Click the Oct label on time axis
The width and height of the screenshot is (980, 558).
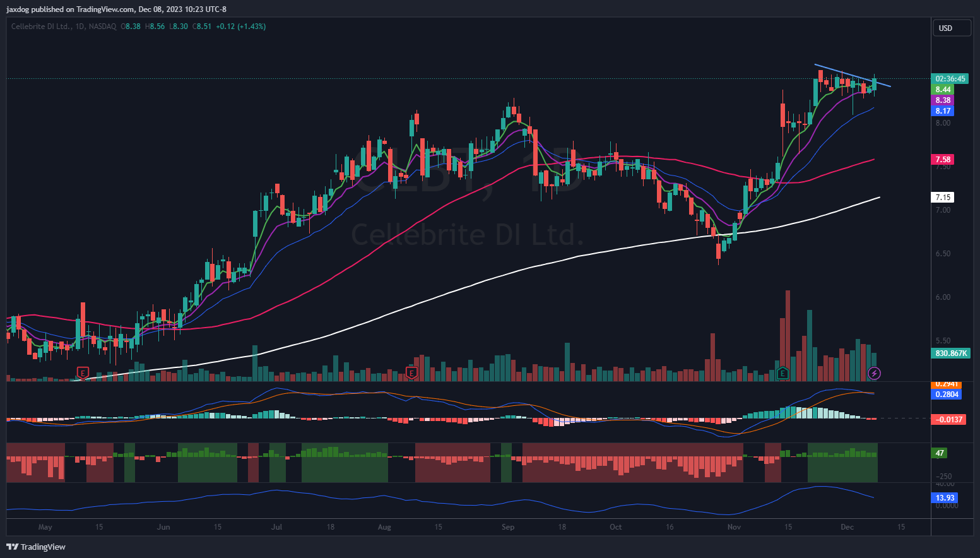[615, 527]
